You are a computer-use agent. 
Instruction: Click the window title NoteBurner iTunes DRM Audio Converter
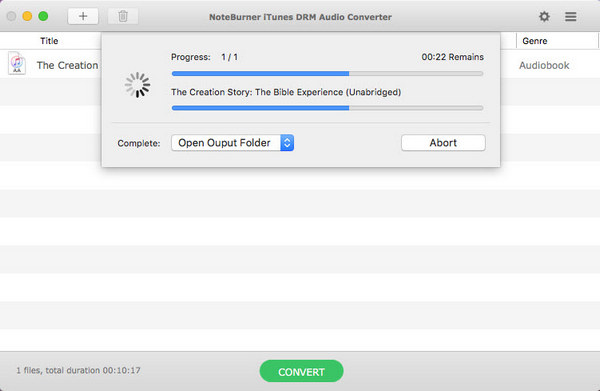tap(300, 17)
